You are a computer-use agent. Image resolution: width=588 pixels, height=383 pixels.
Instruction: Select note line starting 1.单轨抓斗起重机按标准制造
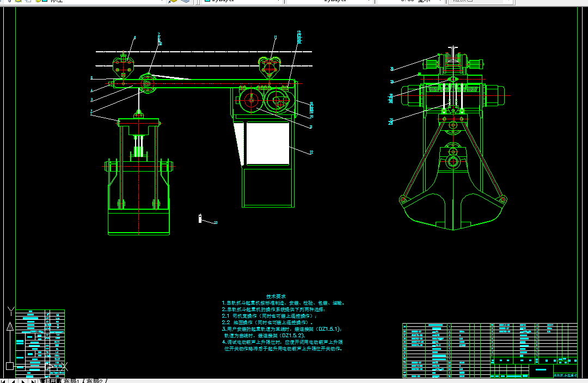click(283, 303)
